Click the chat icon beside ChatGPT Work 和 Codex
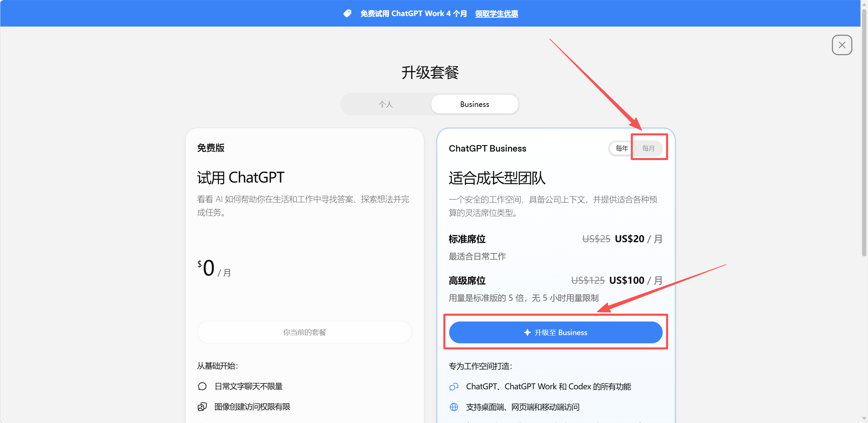Image resolution: width=868 pixels, height=423 pixels. 454,387
